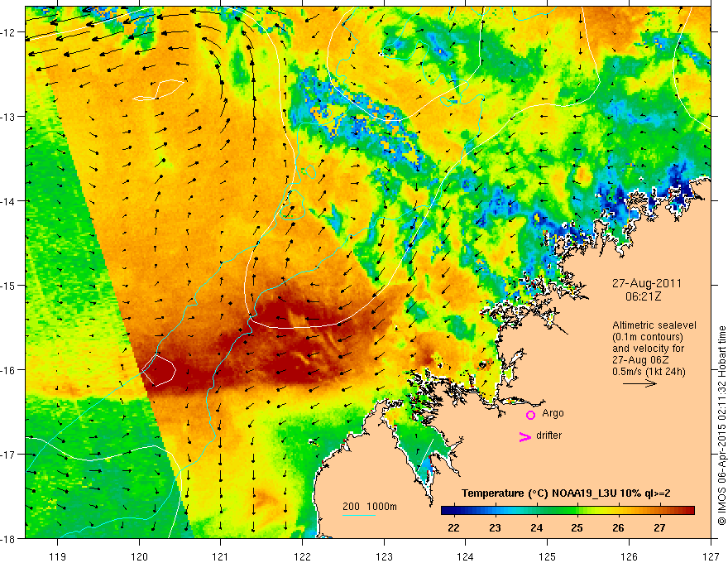Image resolution: width=728 pixels, height=563 pixels.
Task: Click the latitude axis label '-15'
Action: tap(9, 285)
